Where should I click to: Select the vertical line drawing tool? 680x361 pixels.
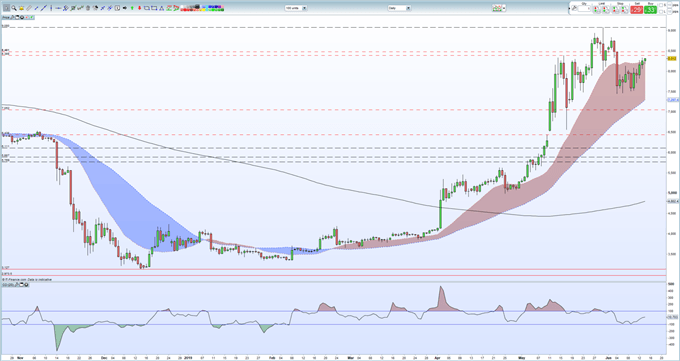[51, 8]
